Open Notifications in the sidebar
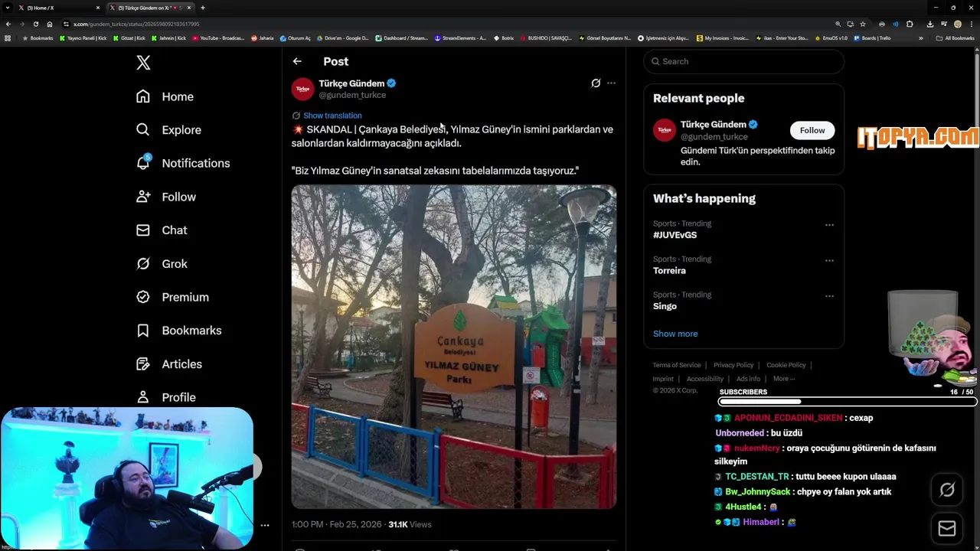This screenshot has height=551, width=980. tap(182, 163)
